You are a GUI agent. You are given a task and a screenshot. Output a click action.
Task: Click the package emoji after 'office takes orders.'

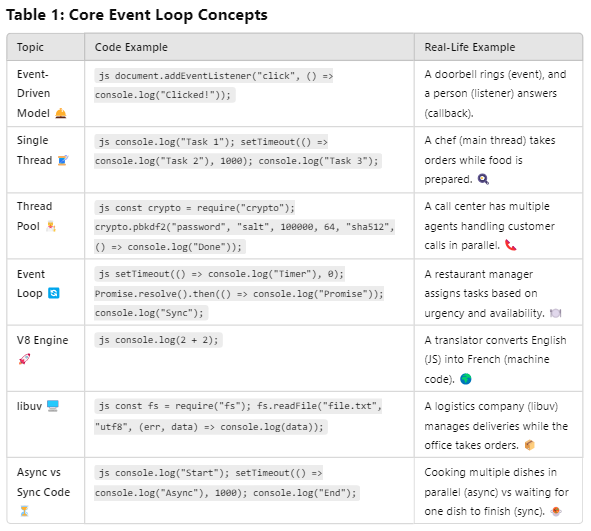pyautogui.click(x=530, y=445)
